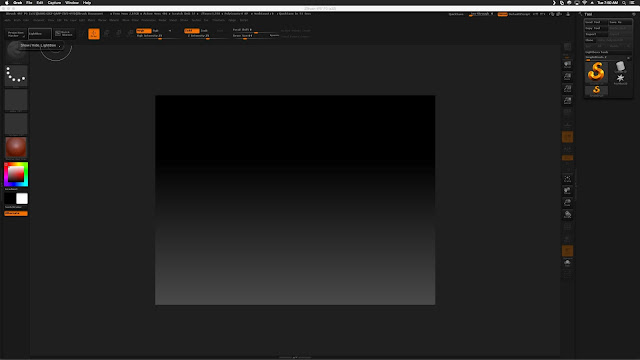The image size is (640, 360).
Task: Collapse the Tool palette header
Action: (588, 14)
